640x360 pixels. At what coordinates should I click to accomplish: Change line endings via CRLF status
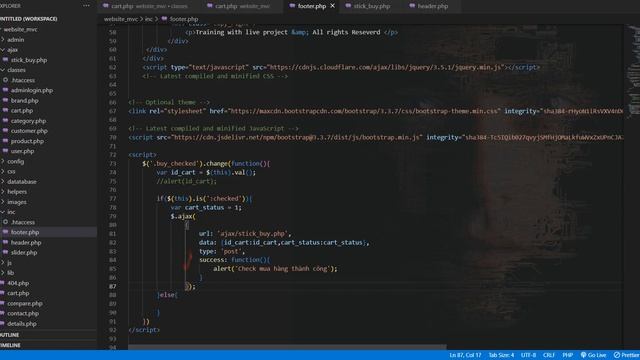549,355
